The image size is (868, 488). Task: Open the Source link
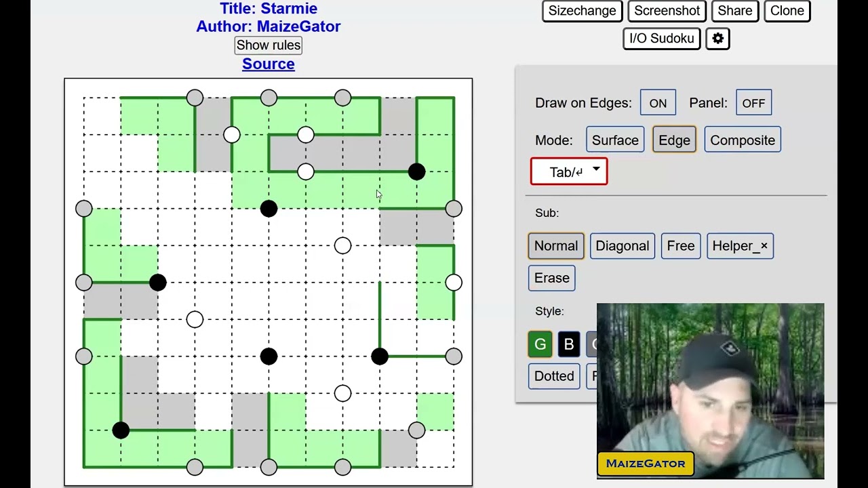[269, 64]
